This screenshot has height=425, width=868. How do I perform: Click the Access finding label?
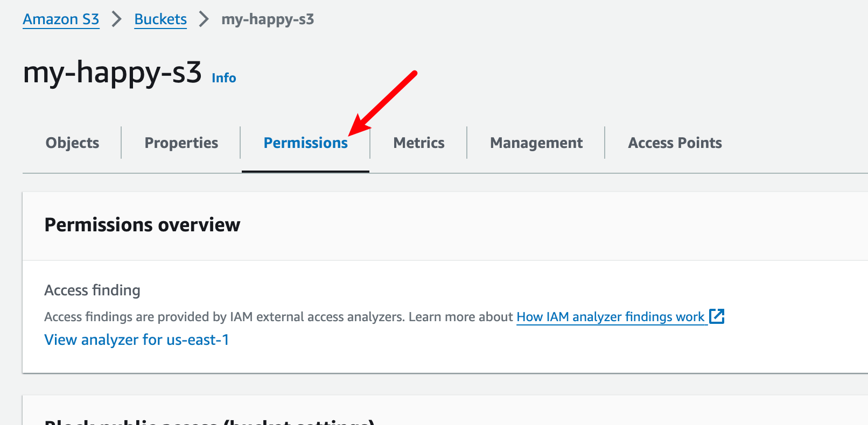pos(92,291)
